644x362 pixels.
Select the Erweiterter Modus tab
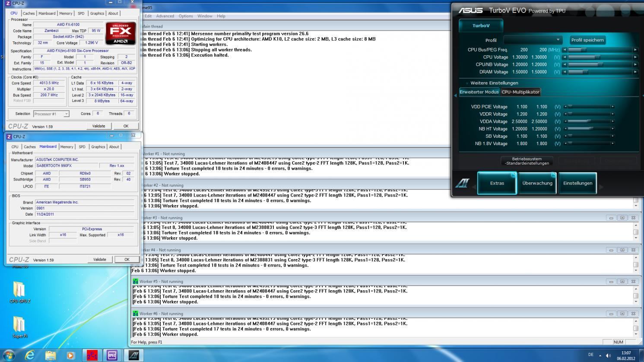click(x=479, y=92)
